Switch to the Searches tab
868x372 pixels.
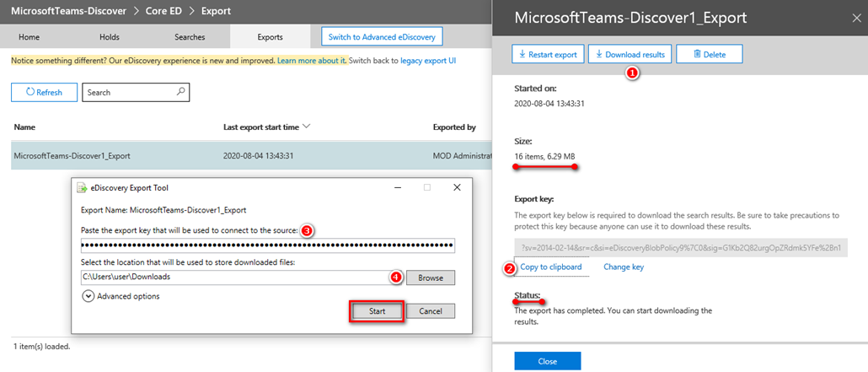pos(190,37)
